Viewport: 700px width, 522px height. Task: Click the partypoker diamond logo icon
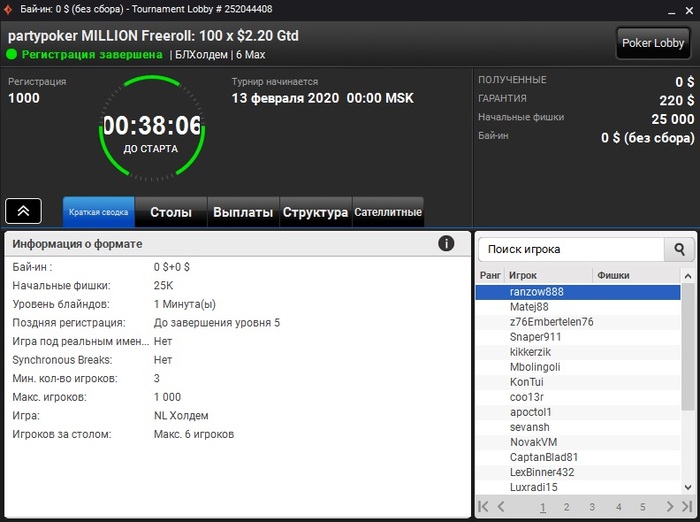tap(8, 9)
